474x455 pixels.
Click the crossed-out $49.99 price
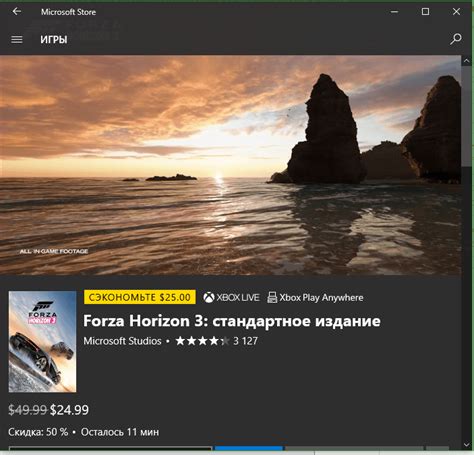coord(28,410)
